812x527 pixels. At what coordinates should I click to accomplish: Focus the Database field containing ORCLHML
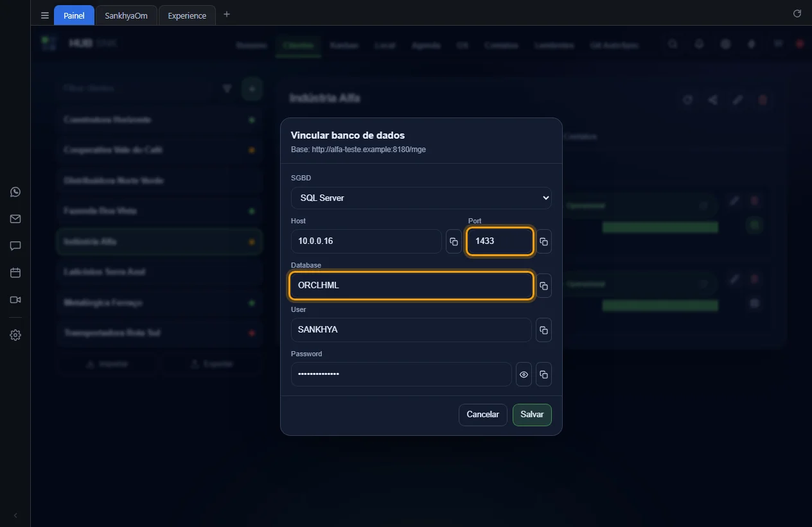[411, 286]
